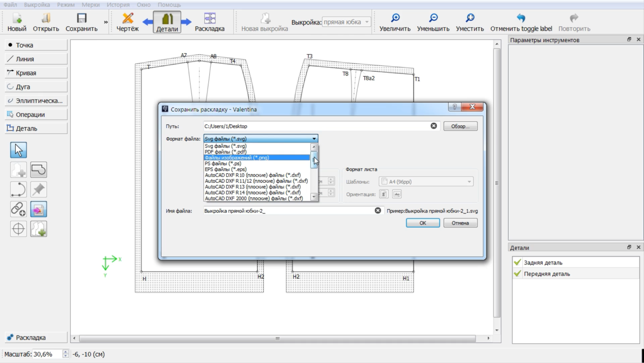Screen dimensions: 644x363
Task: Toggle checkmark for Задняя деталь
Action: [517, 262]
